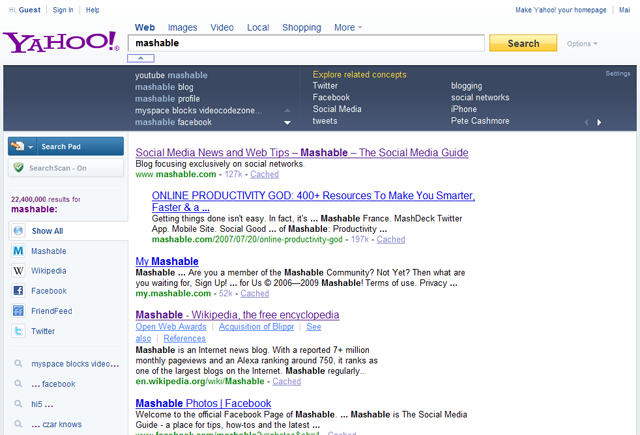Switch to the Web search tab
Viewport: 640px width, 435px height.
[144, 27]
